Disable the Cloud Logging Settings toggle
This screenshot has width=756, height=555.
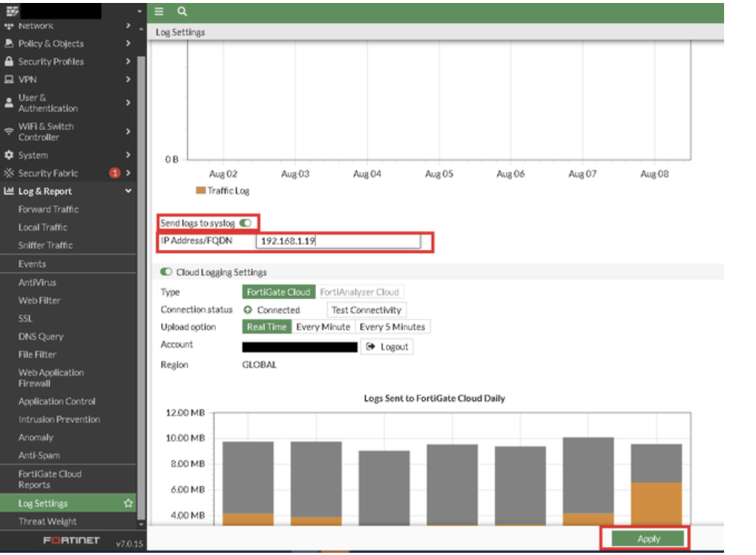[166, 273]
